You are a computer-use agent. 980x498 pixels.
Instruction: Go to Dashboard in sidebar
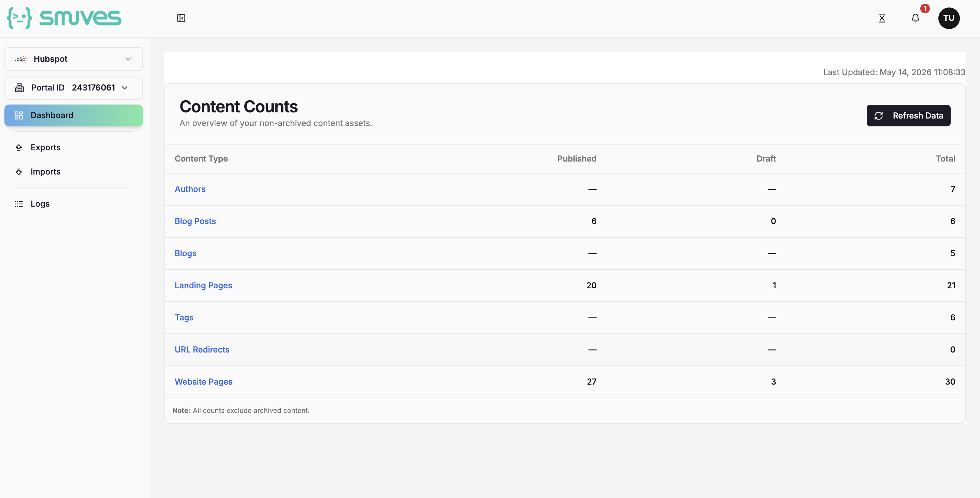tap(73, 115)
